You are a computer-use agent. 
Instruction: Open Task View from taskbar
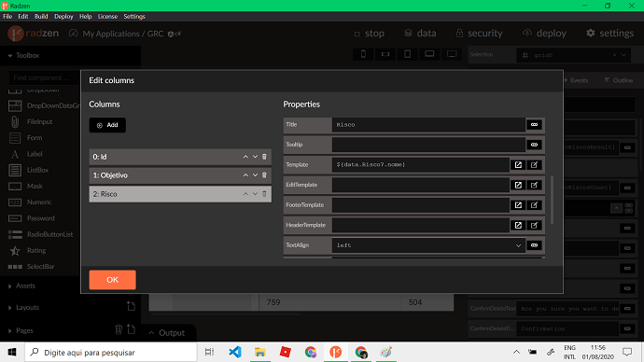209,352
